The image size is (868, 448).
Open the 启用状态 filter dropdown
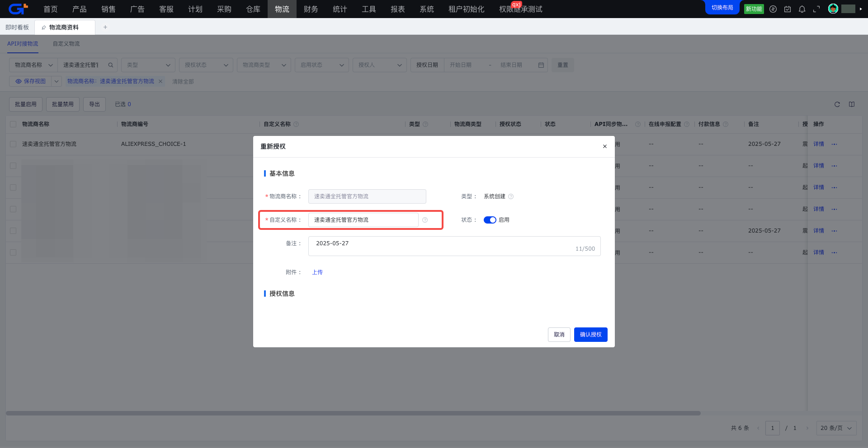pos(322,65)
